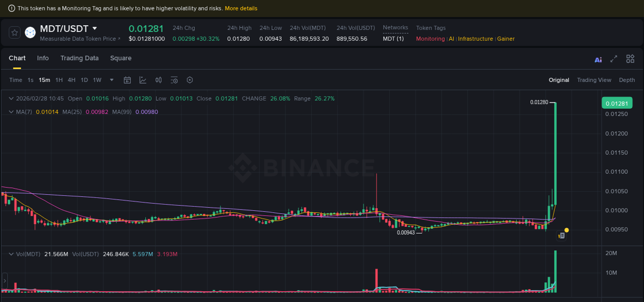Open the widgets grid icon top right
This screenshot has height=302, width=644.
coord(630,59)
